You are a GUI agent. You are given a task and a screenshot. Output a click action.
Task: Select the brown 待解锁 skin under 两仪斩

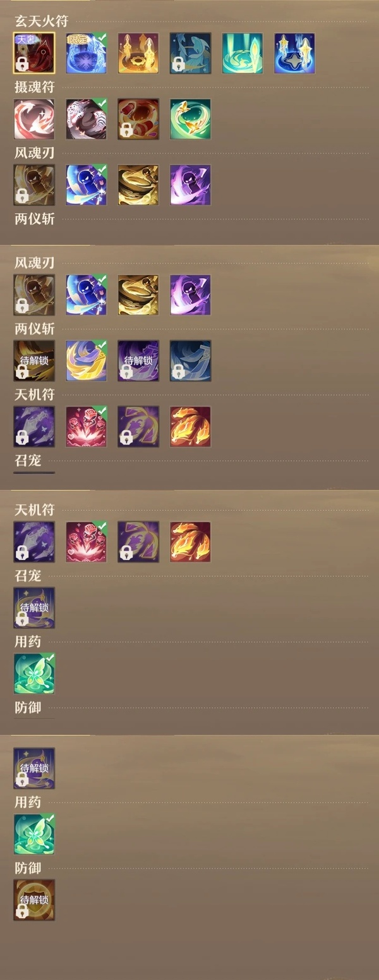click(x=34, y=360)
